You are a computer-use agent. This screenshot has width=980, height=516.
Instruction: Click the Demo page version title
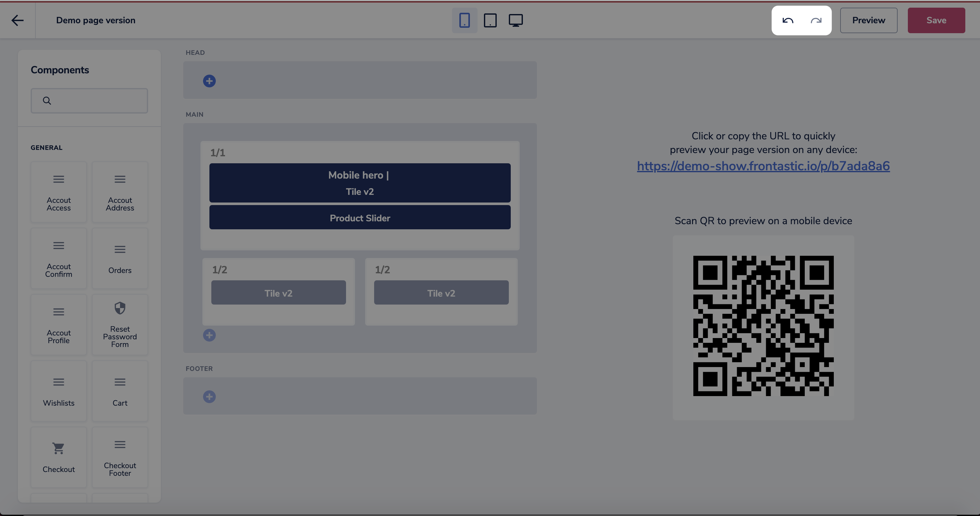point(95,20)
